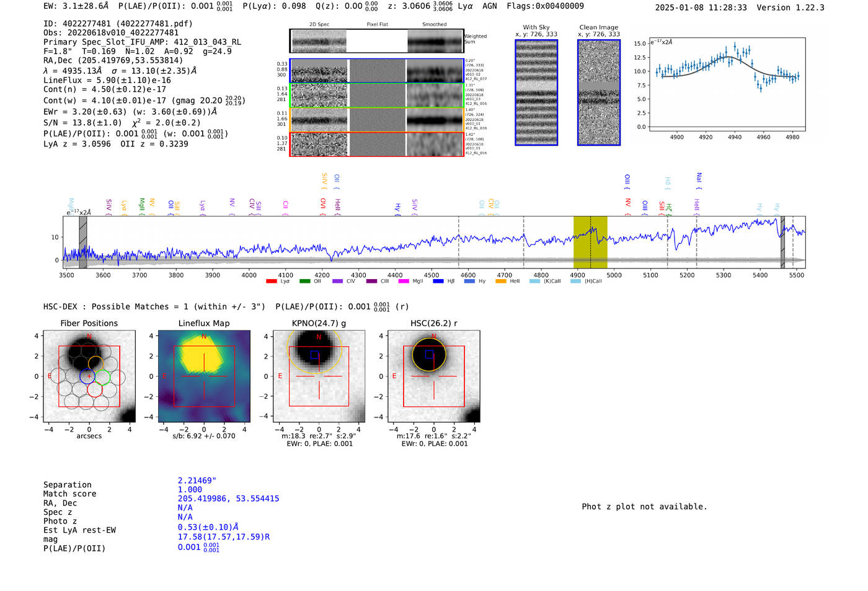
Task: Click the s/b: 6.92 +/- 0.070 caption
Action: pyautogui.click(x=204, y=436)
